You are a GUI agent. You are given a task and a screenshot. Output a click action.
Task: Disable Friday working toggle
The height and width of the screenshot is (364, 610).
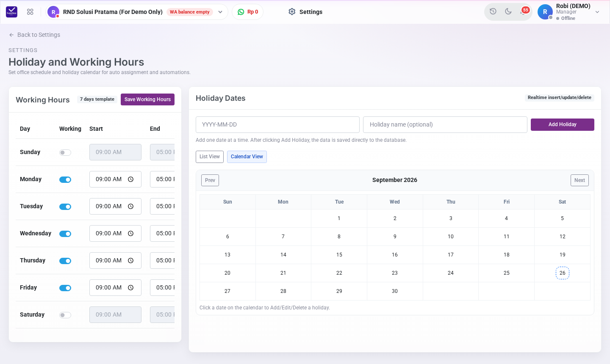click(65, 288)
